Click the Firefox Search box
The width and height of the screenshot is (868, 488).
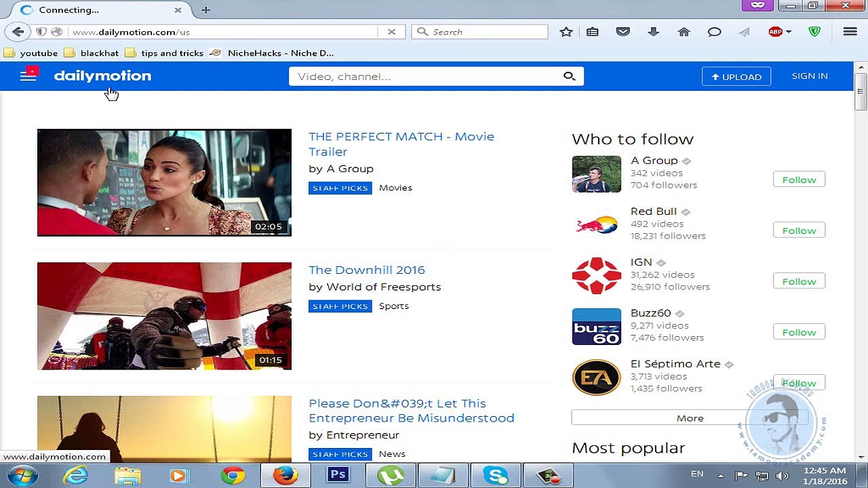pyautogui.click(x=480, y=32)
